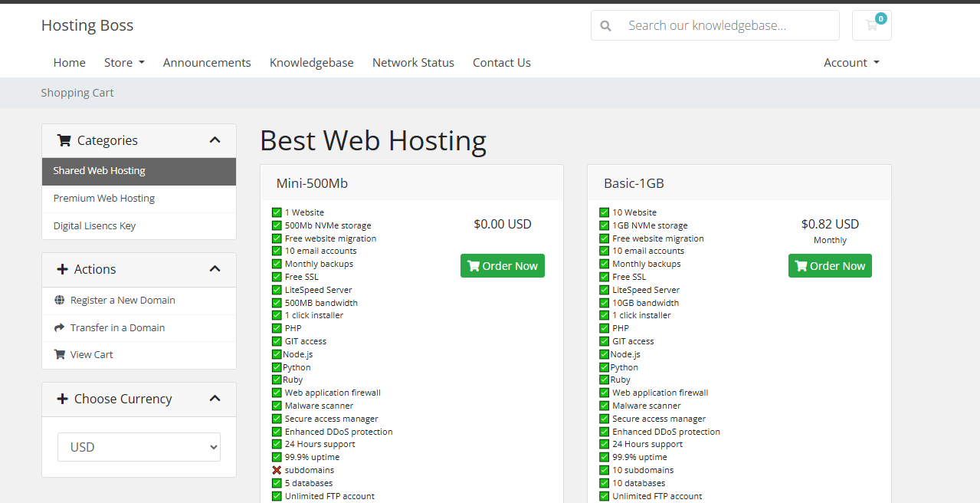Click the plus icon beside Actions
Viewport: 980px width, 503px height.
click(x=63, y=269)
